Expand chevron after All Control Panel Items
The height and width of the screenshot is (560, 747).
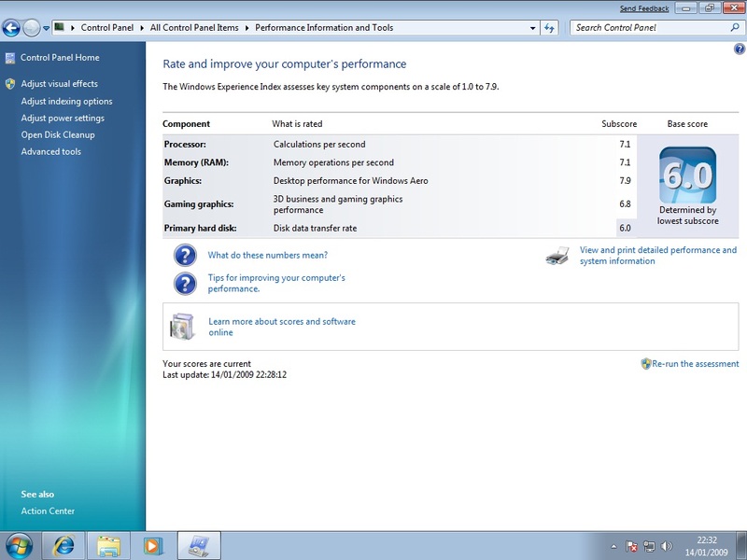point(247,28)
